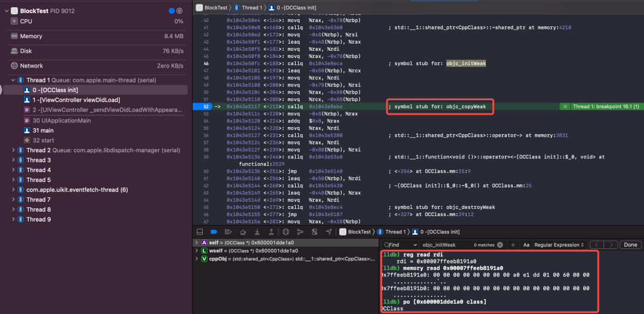Expand the self variable disclosure triangle
The height and width of the screenshot is (314, 644).
[x=197, y=242]
